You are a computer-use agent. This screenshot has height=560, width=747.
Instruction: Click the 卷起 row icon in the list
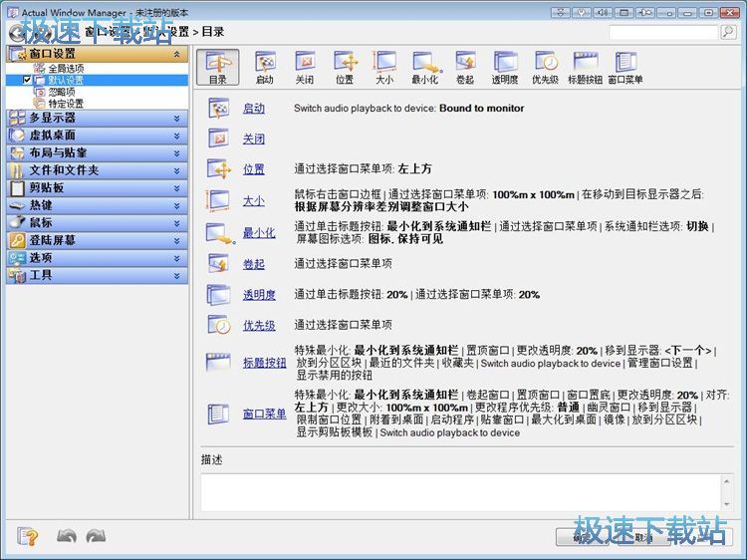[219, 263]
